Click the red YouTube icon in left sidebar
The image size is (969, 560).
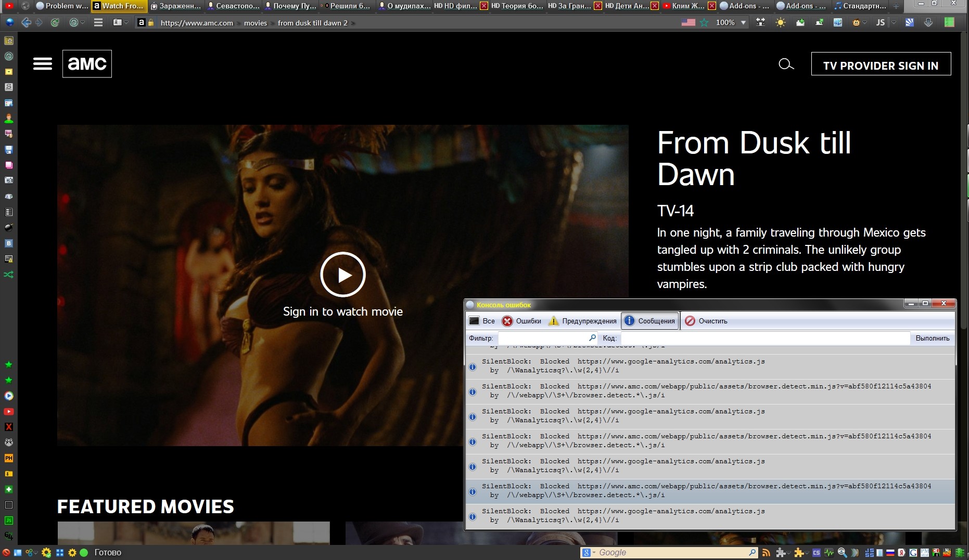[x=9, y=411]
